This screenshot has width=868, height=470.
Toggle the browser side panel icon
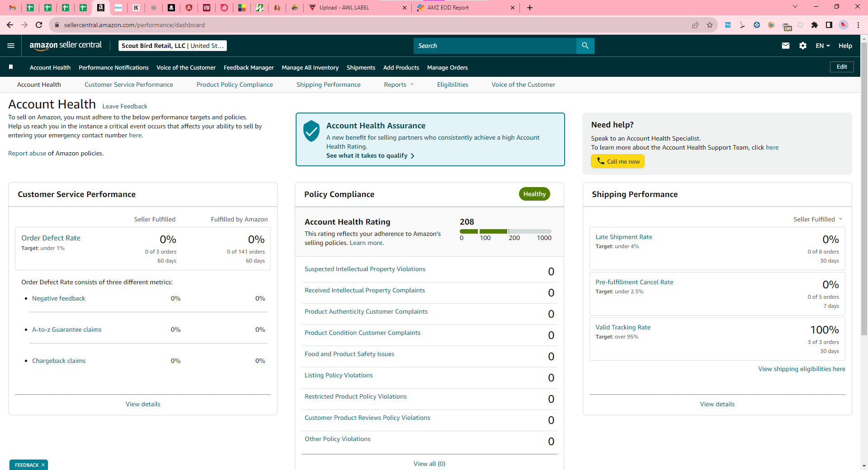829,25
